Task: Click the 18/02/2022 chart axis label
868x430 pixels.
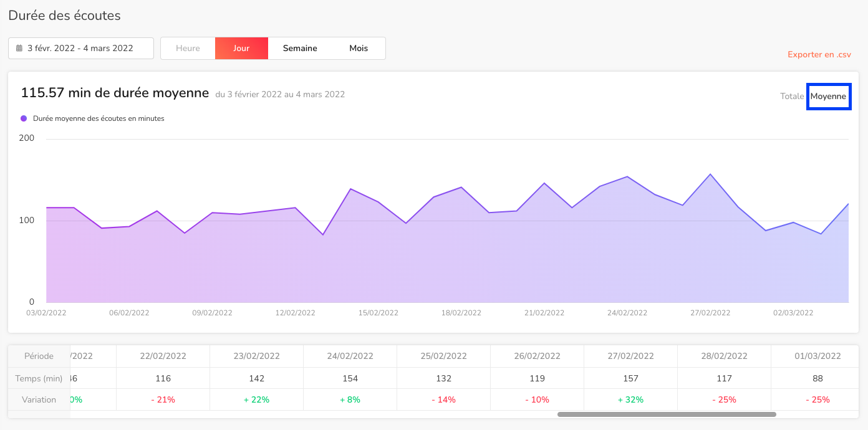Action: tap(461, 313)
